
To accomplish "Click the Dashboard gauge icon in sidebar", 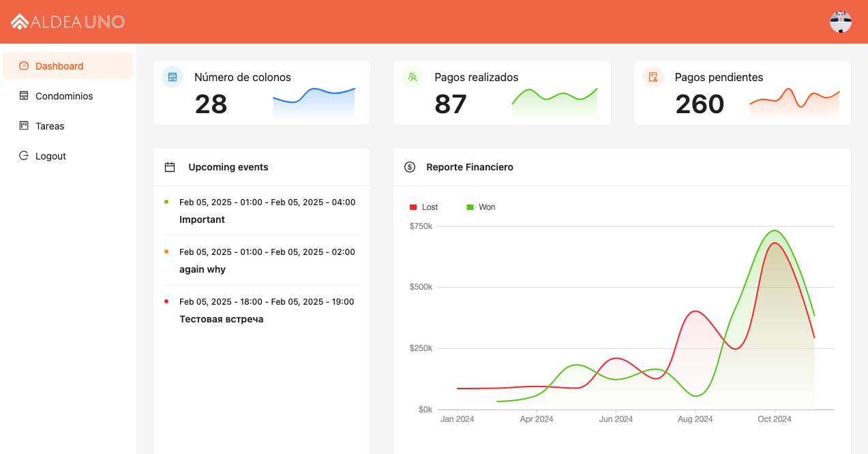I will coord(24,66).
